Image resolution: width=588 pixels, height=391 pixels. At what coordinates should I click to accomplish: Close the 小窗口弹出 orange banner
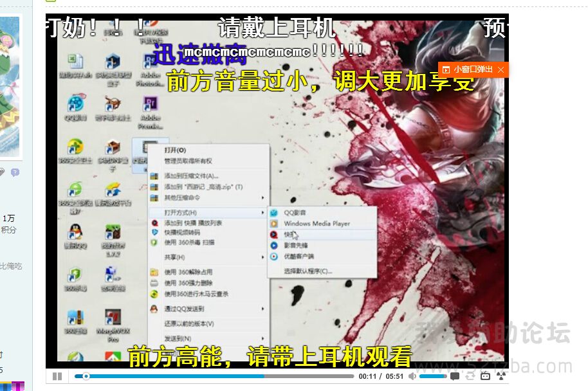[501, 69]
